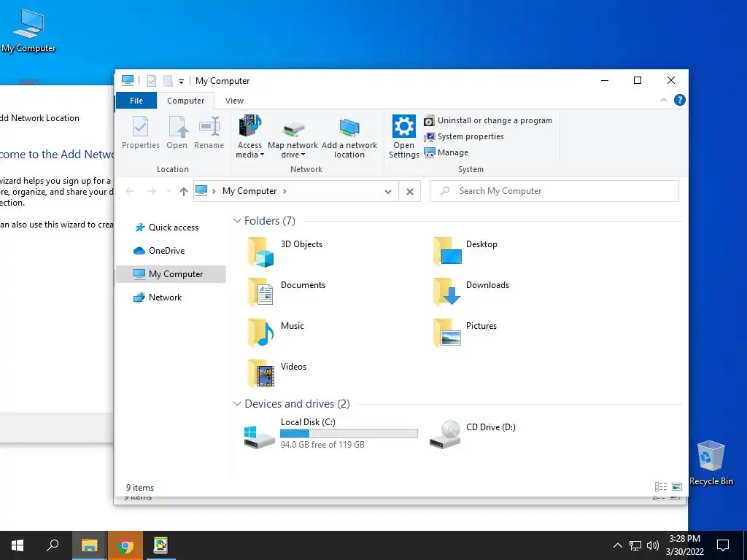Click the network tray icon
This screenshot has width=747, height=560.
point(635,545)
